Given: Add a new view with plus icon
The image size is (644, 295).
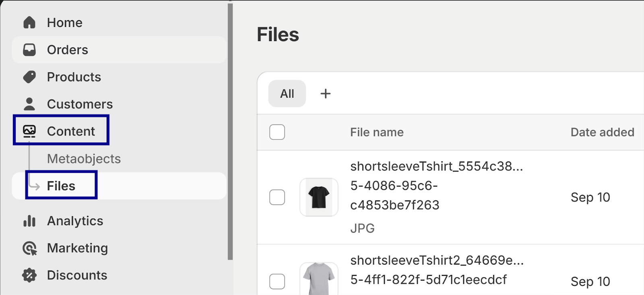Looking at the screenshot, I should pos(325,94).
